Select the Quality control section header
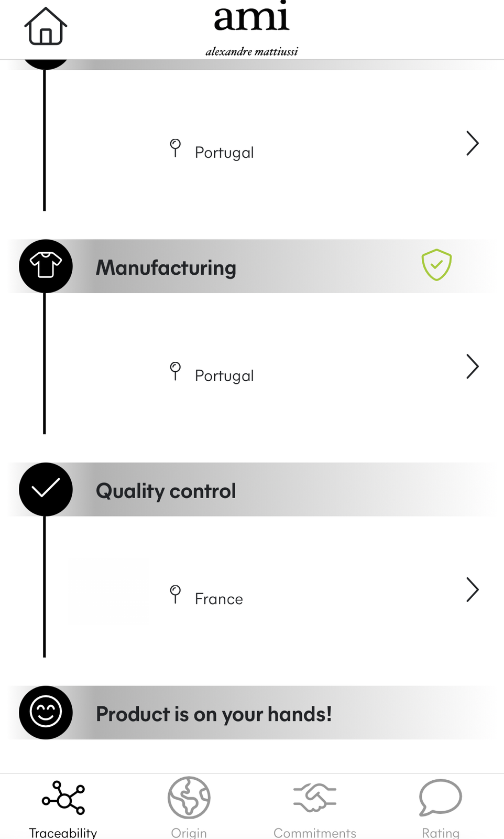 click(x=166, y=491)
